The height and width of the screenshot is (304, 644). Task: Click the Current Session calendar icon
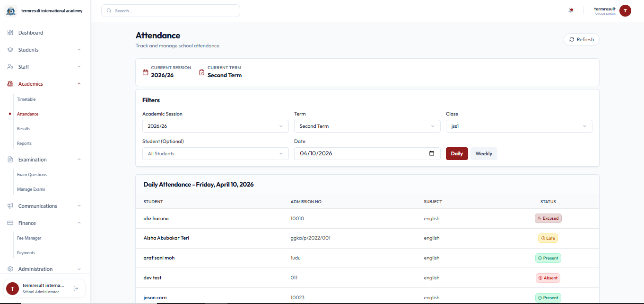point(146,72)
